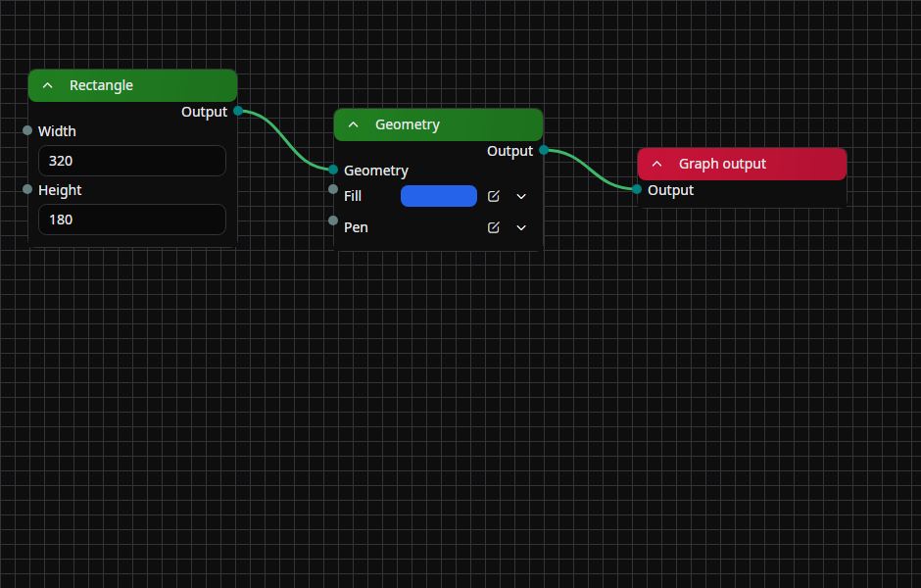
Task: Edit the Width value field 320
Action: (132, 161)
